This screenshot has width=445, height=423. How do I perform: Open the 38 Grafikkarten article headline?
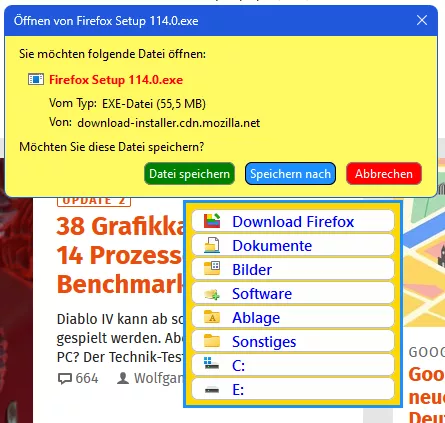coord(120,255)
